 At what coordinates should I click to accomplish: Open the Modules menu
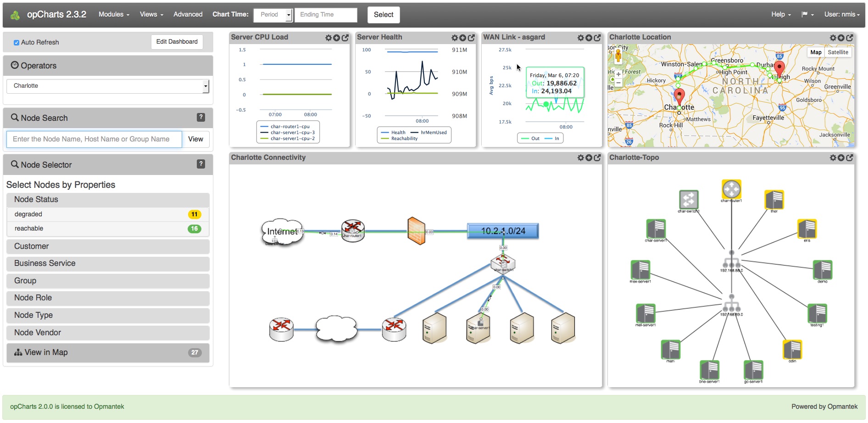114,14
